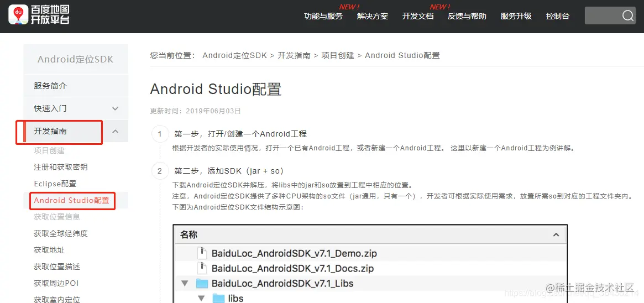Viewport: 644px width, 303px height.
Task: Expand the 快速入门 chevron
Action: pos(116,109)
